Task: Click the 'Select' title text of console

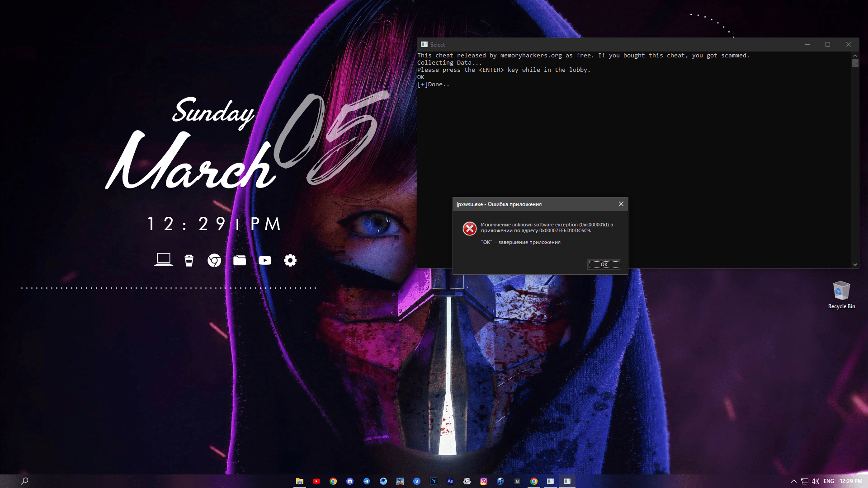Action: click(437, 44)
